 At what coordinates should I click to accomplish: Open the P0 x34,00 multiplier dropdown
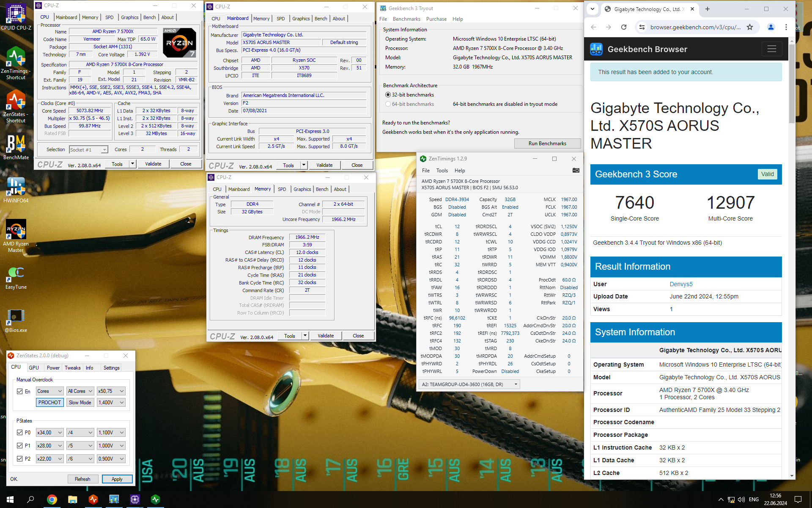49,432
